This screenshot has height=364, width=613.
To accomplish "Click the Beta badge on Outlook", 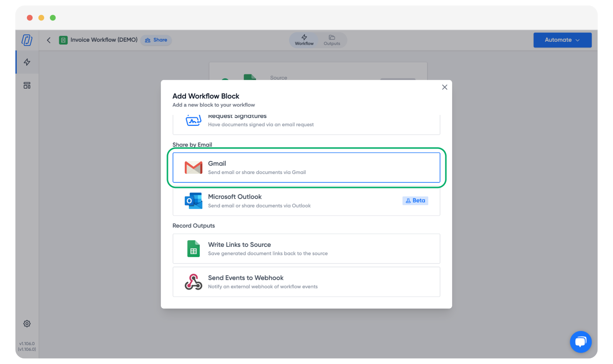I will pos(415,201).
